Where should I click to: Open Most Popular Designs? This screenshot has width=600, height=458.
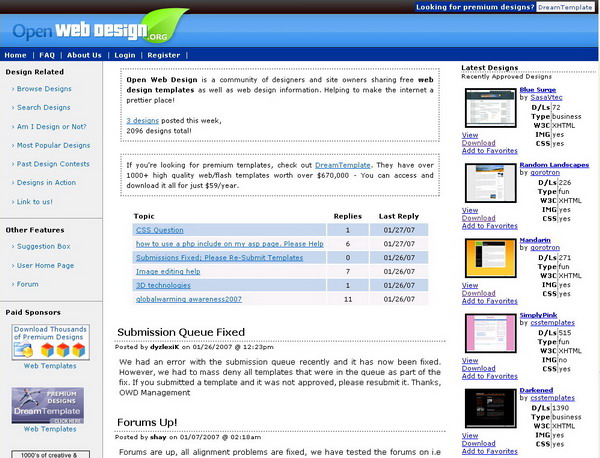pyautogui.click(x=54, y=145)
